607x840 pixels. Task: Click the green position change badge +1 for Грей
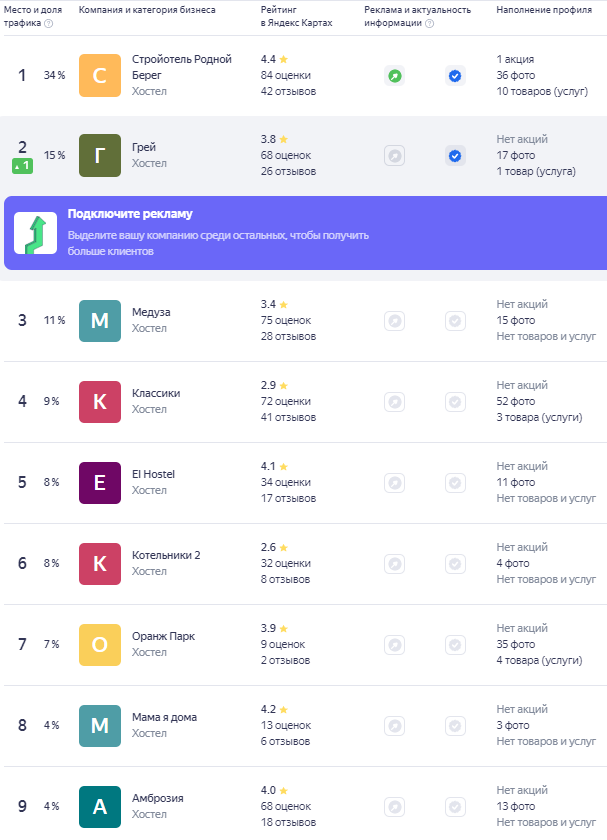pos(22,166)
